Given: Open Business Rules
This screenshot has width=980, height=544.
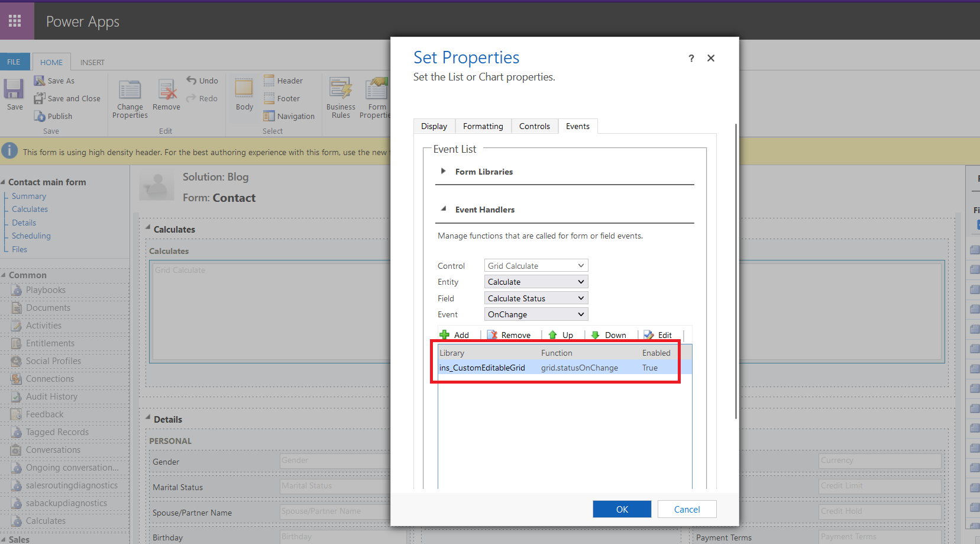Looking at the screenshot, I should click(x=341, y=99).
